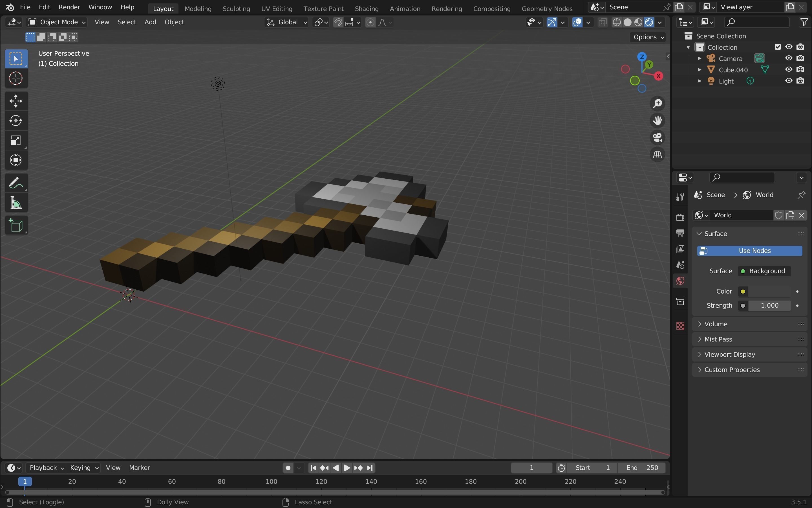Select the Scale tool
The width and height of the screenshot is (812, 508).
coord(16,141)
